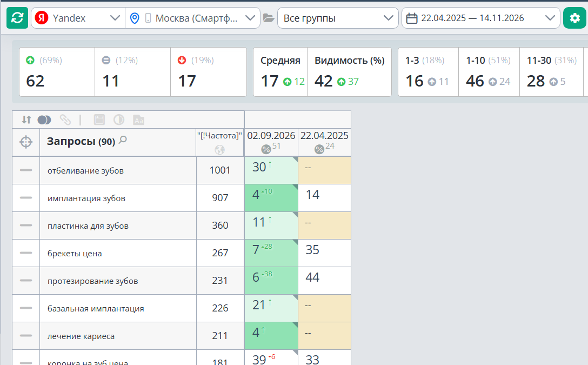This screenshot has height=365, width=588.
Task: Filter by unchanged positions card showing 11
Action: tap(133, 72)
